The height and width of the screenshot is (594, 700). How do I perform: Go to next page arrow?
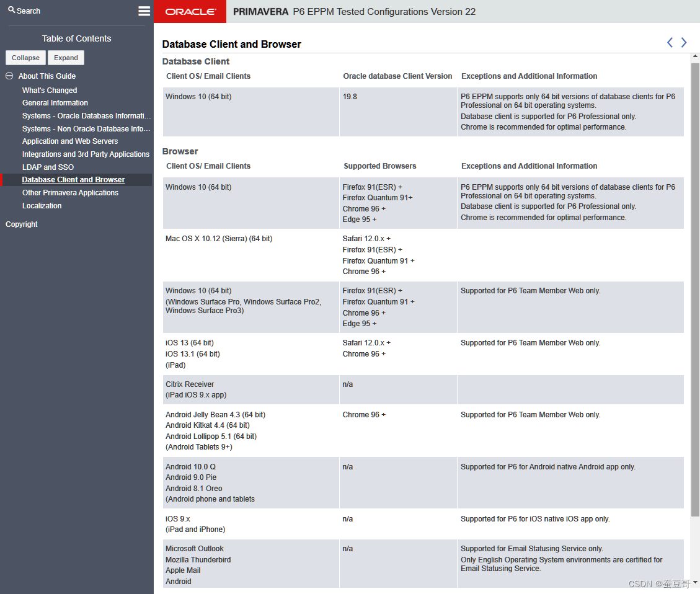tap(683, 42)
